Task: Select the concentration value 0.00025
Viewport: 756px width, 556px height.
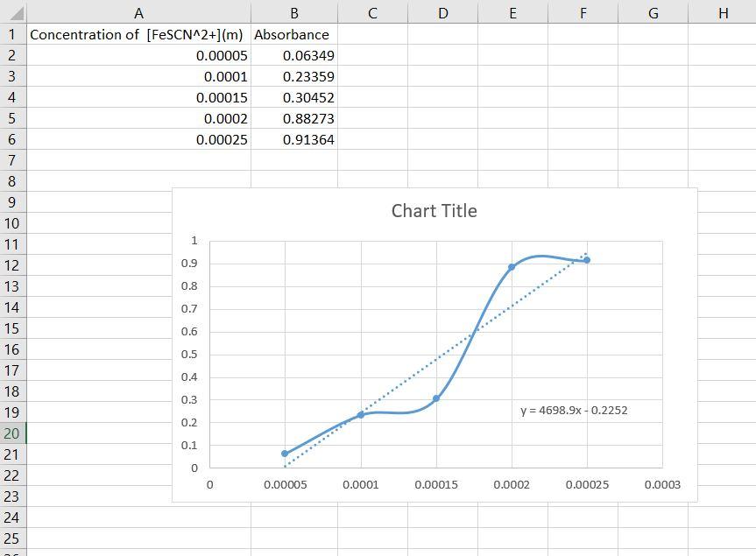Action: (x=218, y=139)
